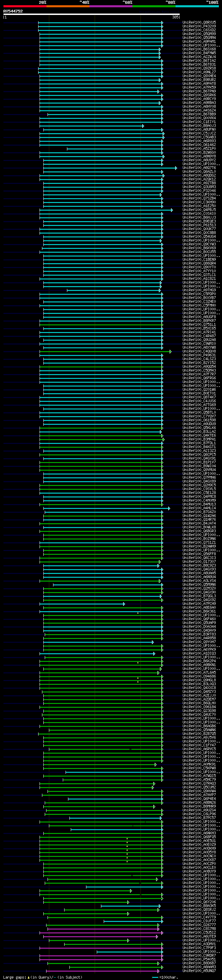Click UniRef100_P54051 label

click(x=199, y=959)
